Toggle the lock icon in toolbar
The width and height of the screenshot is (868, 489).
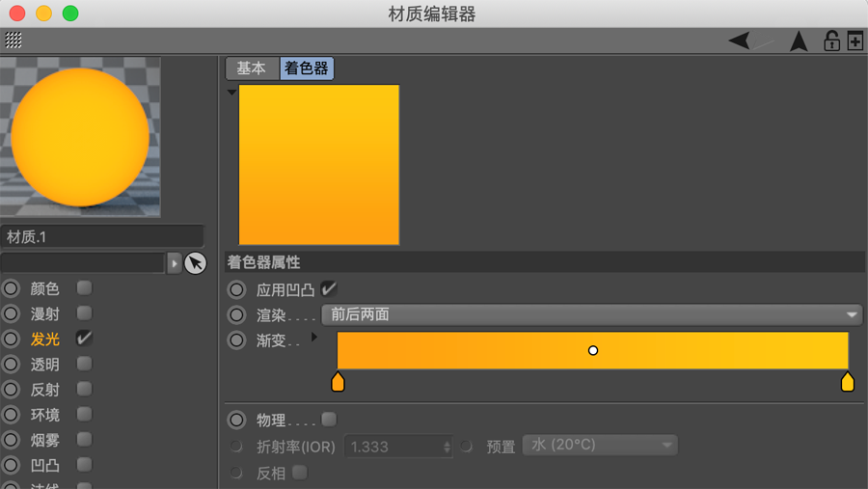coord(831,41)
